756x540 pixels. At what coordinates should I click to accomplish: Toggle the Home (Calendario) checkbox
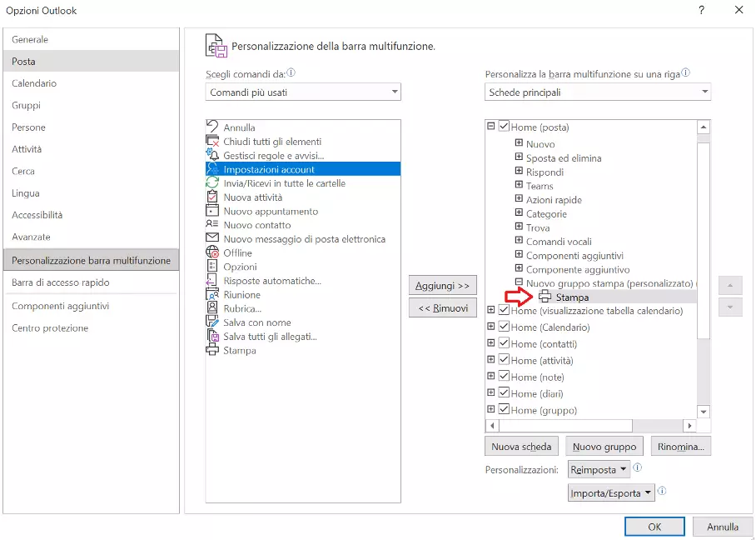[x=504, y=326]
